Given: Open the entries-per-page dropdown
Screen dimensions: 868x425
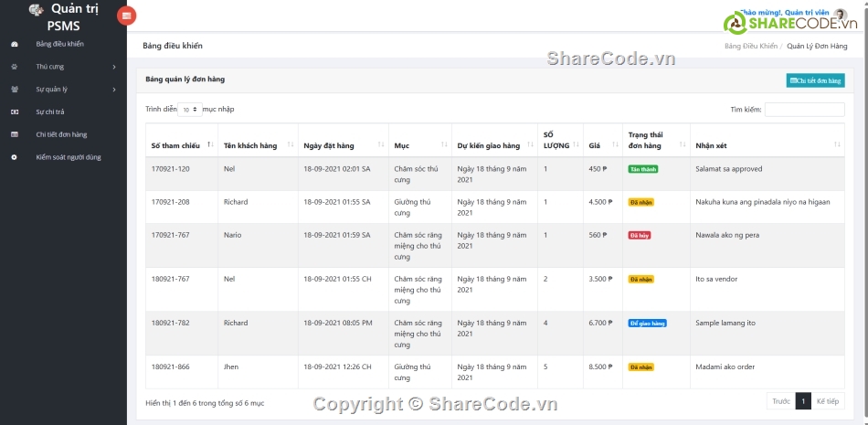Looking at the screenshot, I should (x=189, y=109).
